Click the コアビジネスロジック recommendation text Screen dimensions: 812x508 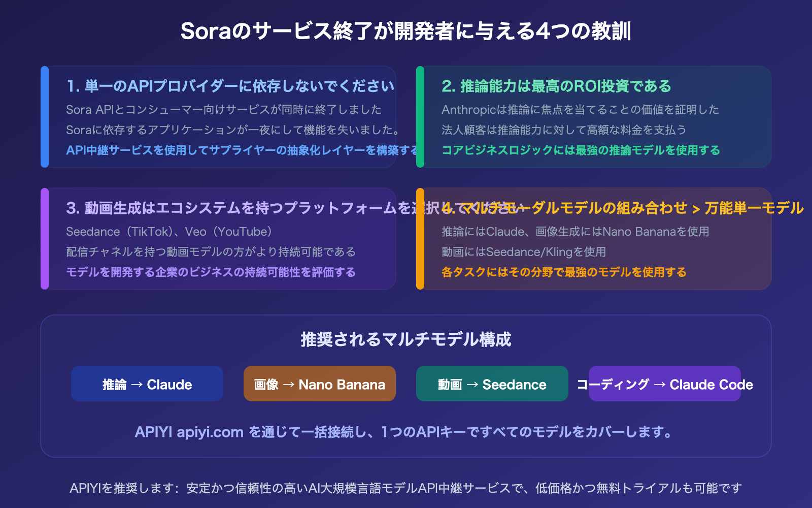pos(580,150)
